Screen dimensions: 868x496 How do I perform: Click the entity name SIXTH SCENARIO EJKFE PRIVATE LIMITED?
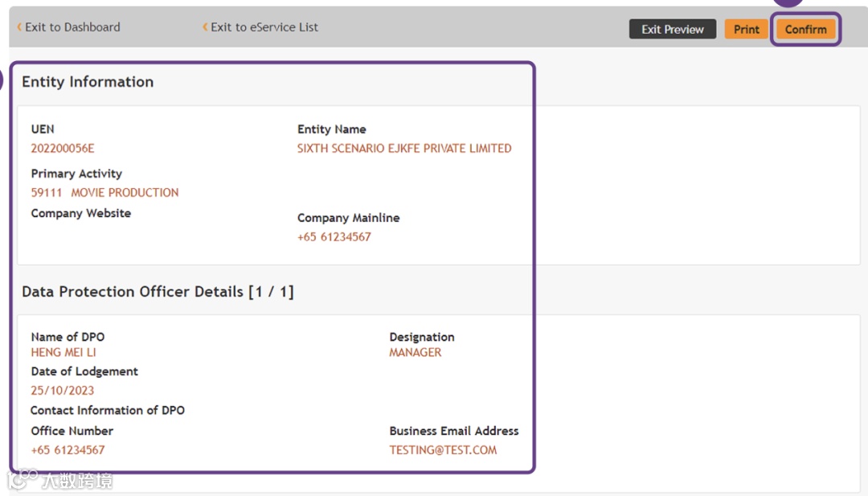[x=404, y=149]
